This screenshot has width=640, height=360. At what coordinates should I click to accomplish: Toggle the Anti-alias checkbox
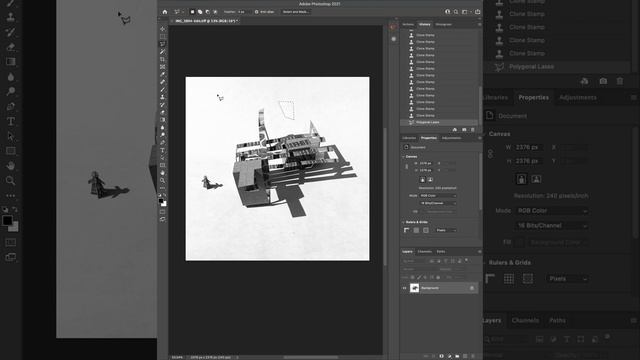coord(257,12)
